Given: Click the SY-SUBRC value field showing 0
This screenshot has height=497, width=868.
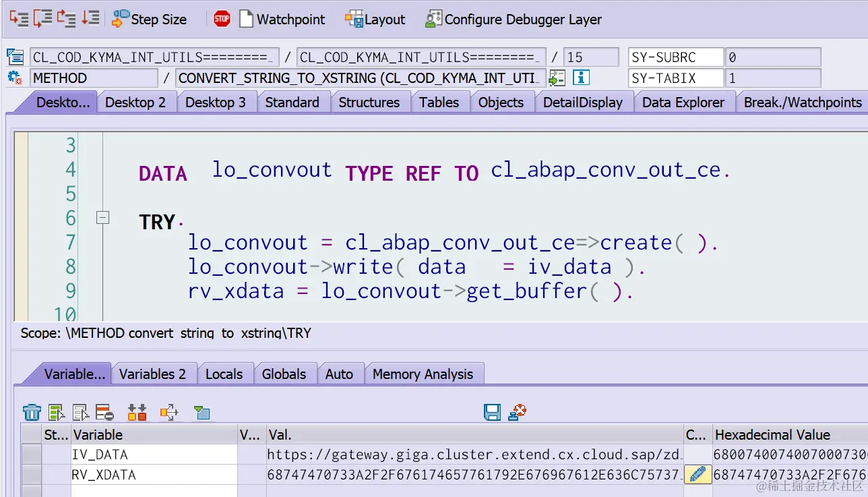Looking at the screenshot, I should (x=773, y=57).
